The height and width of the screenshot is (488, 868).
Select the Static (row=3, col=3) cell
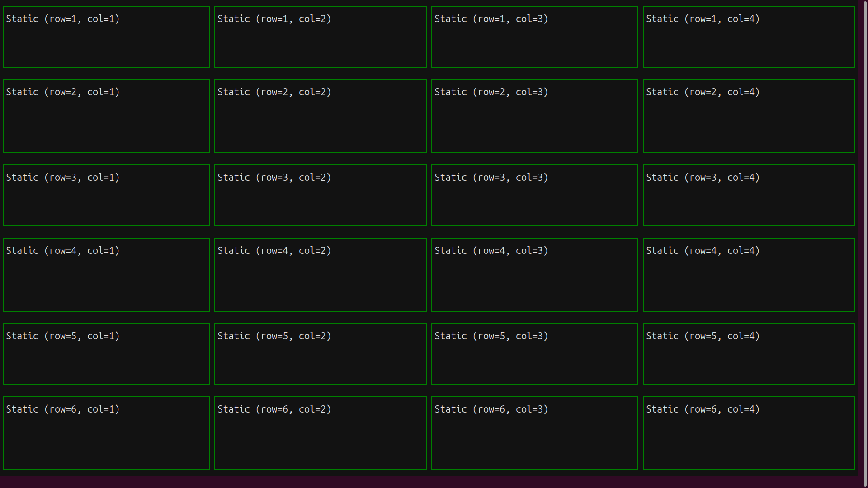[x=534, y=195]
